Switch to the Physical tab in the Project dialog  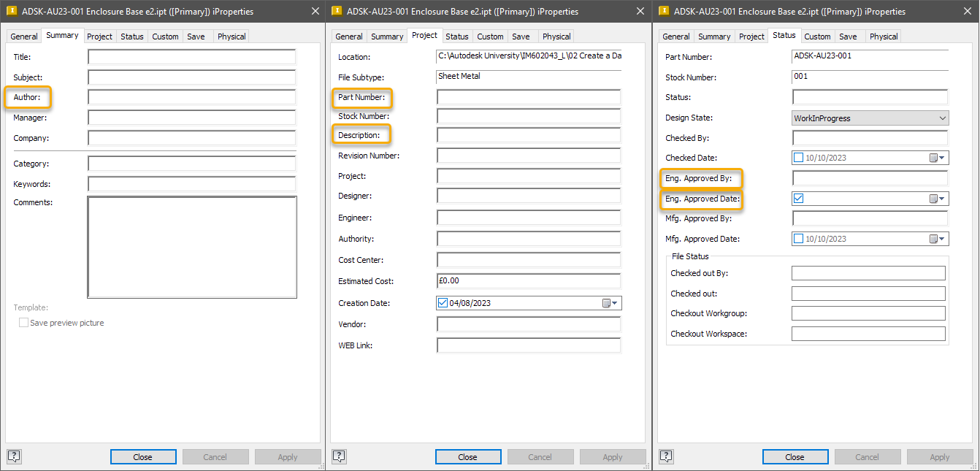pyautogui.click(x=556, y=37)
